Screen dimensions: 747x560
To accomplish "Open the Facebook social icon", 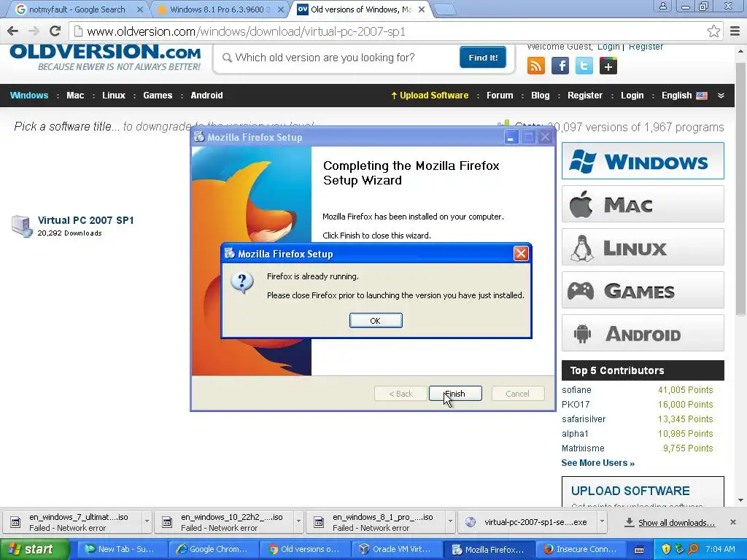I will [560, 66].
